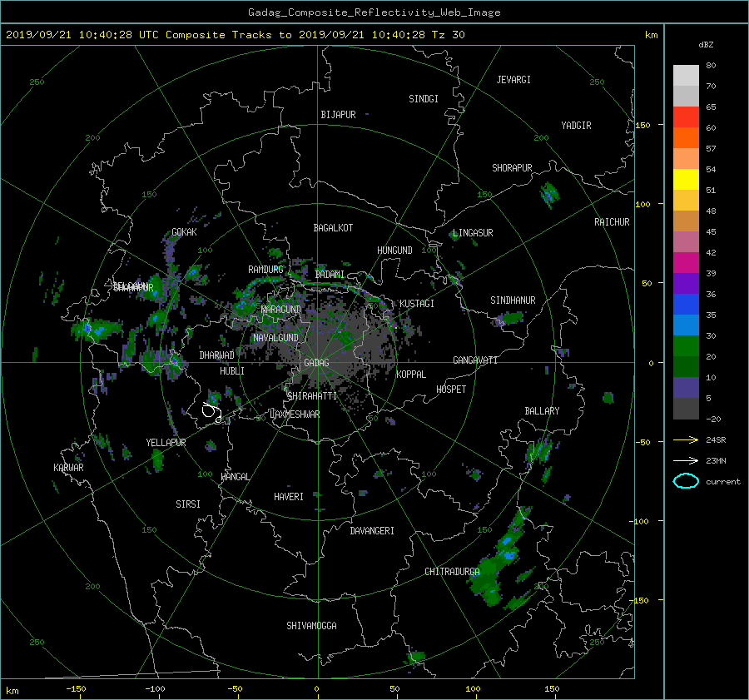Click the RAICHUR label

(x=612, y=222)
